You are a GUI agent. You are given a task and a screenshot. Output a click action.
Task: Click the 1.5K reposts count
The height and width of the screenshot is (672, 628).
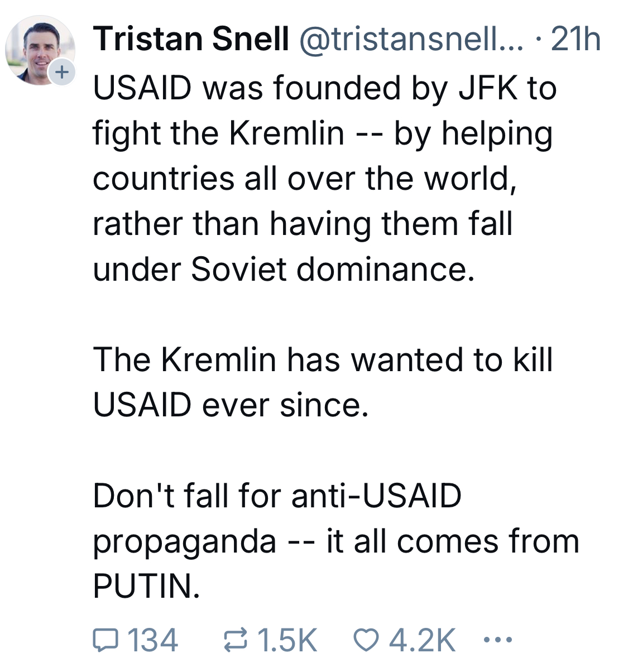(x=287, y=640)
